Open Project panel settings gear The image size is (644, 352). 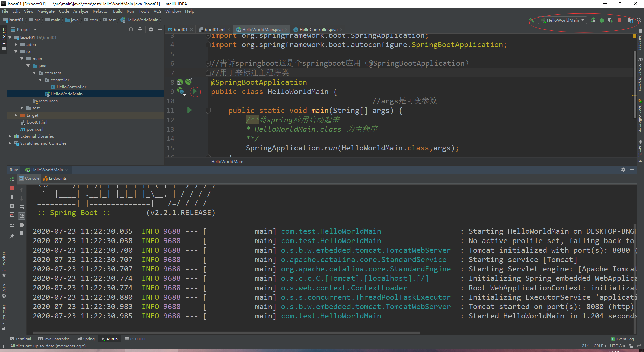151,29
